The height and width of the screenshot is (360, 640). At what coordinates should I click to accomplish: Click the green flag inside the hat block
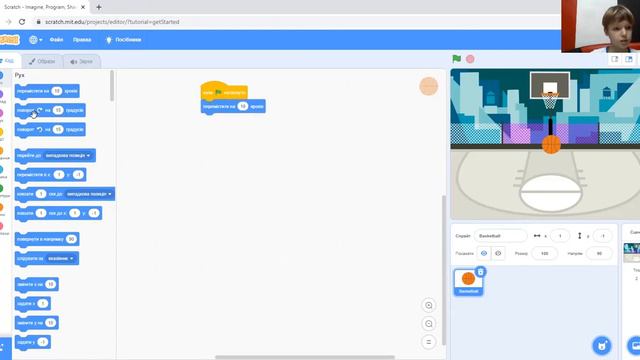tap(218, 93)
